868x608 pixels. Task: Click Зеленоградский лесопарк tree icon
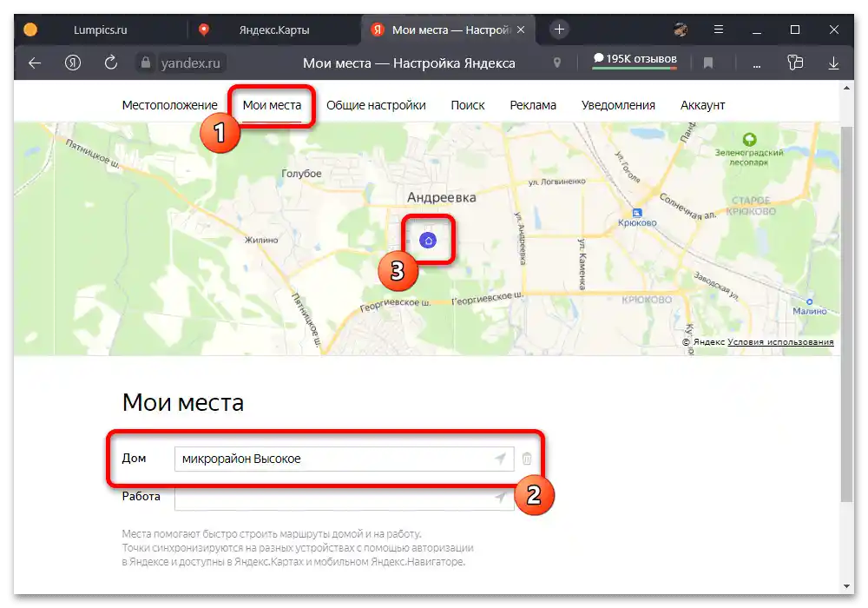coord(750,139)
